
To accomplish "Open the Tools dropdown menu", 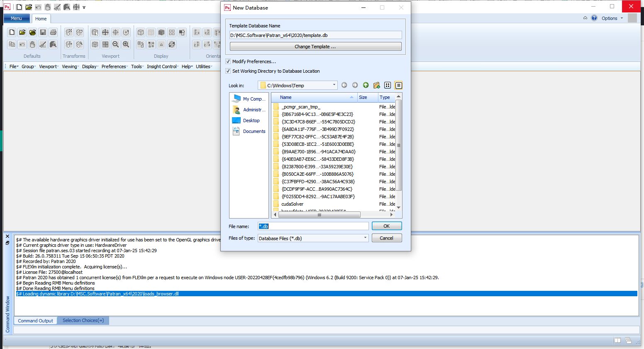I will point(137,66).
